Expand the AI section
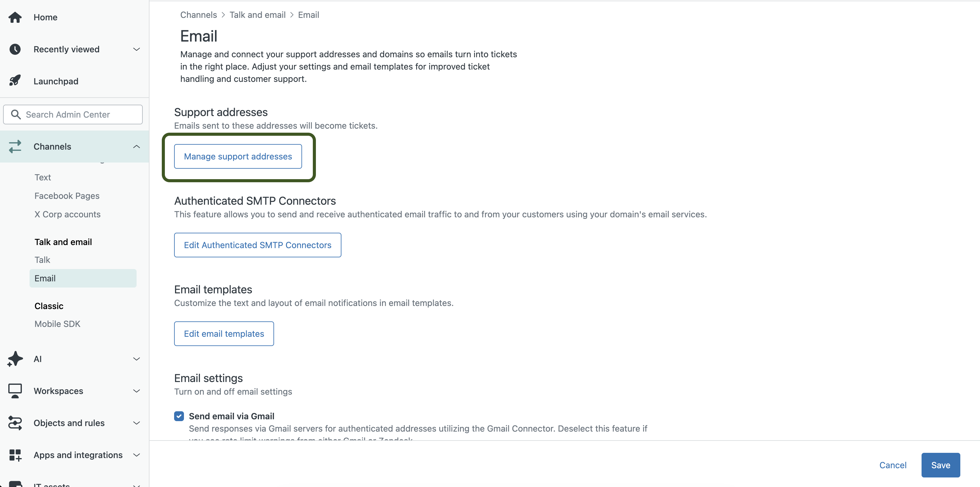Screen dimensions: 980x487 [x=137, y=359]
